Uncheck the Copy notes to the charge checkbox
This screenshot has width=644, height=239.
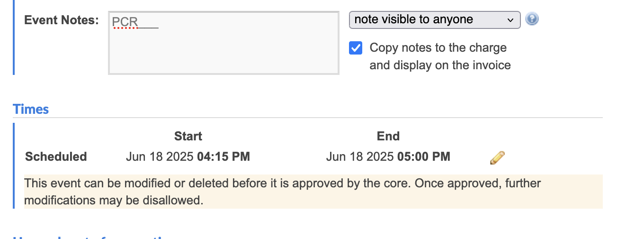(x=356, y=48)
